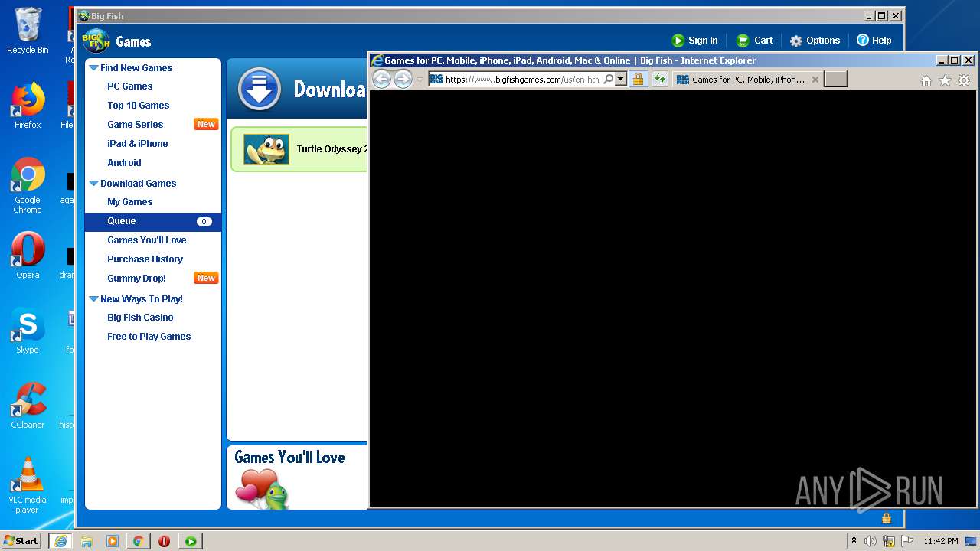Collapse the New Ways To Play! section

tap(93, 299)
